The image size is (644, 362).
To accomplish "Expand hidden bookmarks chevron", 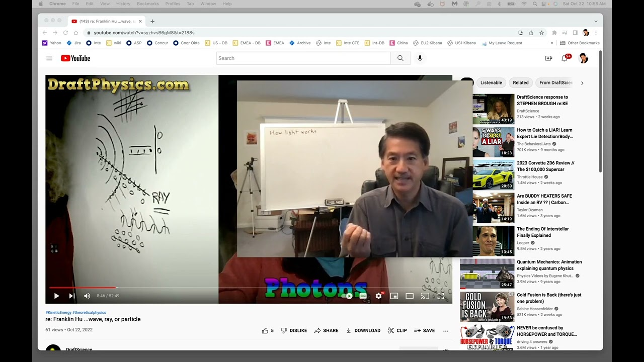I will click(552, 43).
